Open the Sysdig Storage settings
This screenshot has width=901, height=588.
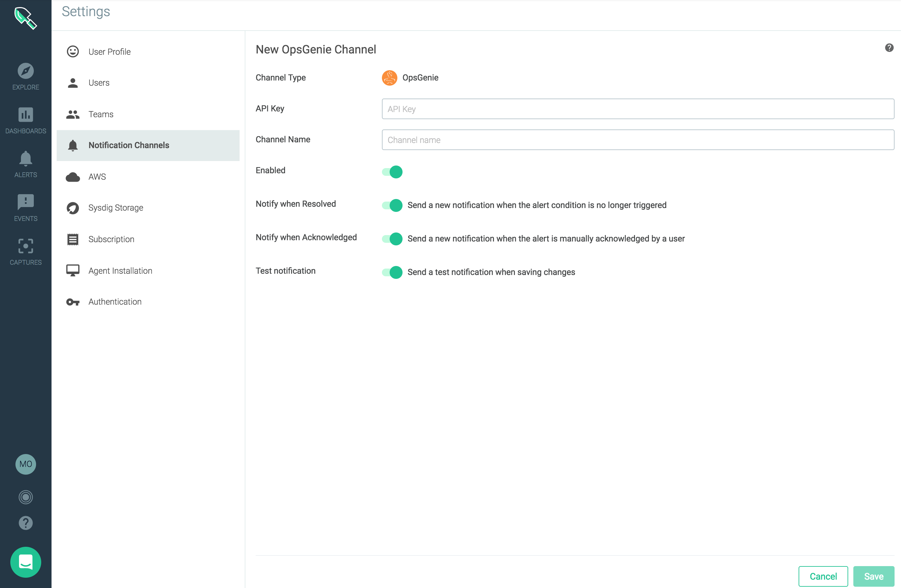pyautogui.click(x=116, y=208)
